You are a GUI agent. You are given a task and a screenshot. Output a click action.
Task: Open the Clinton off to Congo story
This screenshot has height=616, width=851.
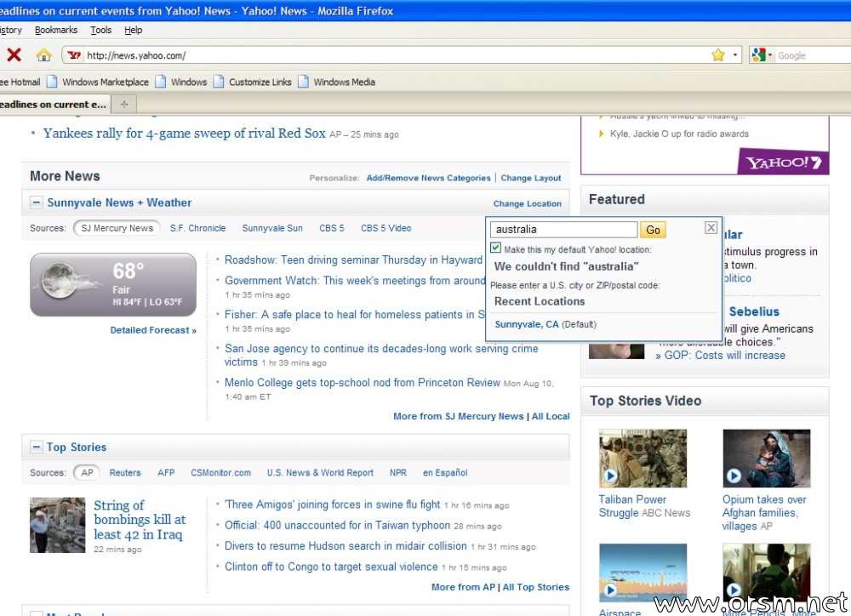click(331, 566)
